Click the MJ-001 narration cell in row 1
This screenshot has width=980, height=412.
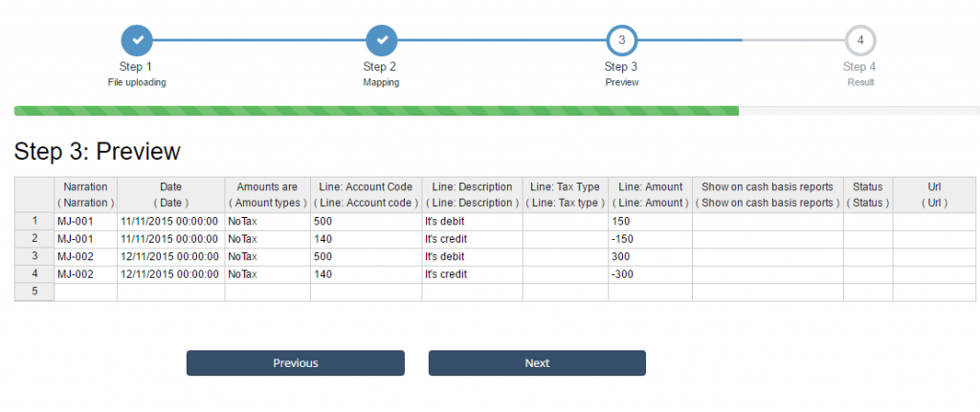(85, 222)
